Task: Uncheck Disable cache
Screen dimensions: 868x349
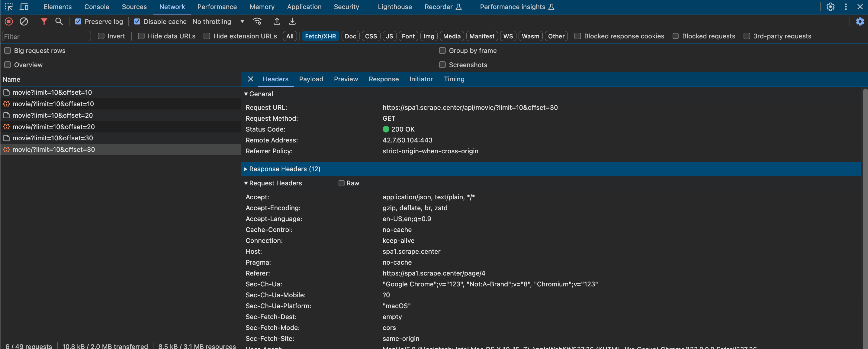Action: coord(137,21)
